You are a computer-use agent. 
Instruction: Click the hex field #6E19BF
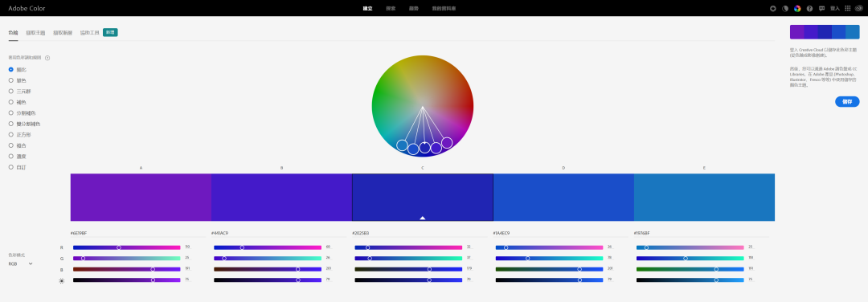click(x=138, y=234)
